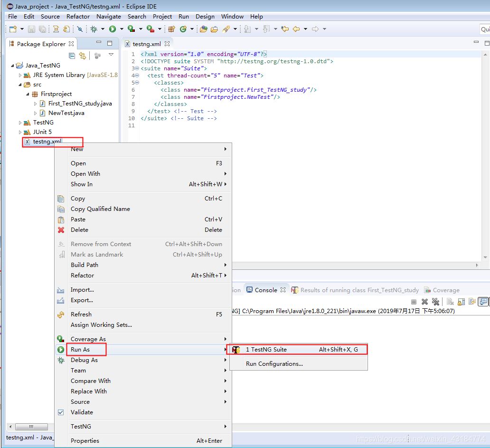
Task: Collapse the src folder node
Action: click(20, 85)
